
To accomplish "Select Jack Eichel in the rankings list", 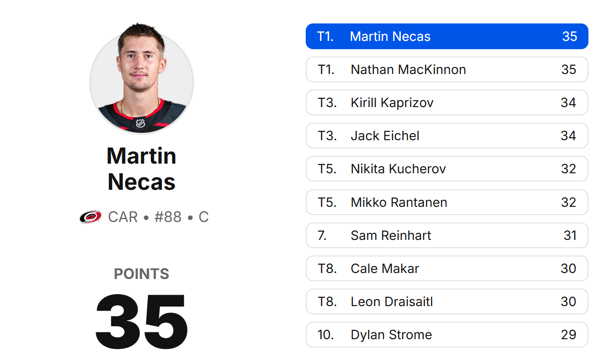I will pyautogui.click(x=447, y=136).
